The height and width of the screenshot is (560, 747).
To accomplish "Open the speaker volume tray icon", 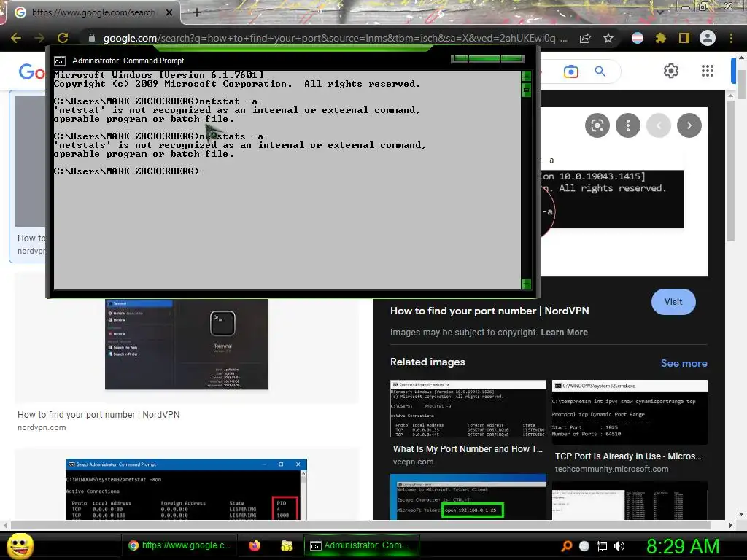I will [x=619, y=546].
